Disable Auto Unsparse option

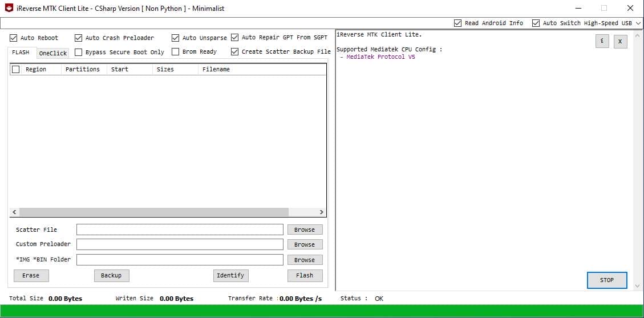pyautogui.click(x=175, y=38)
